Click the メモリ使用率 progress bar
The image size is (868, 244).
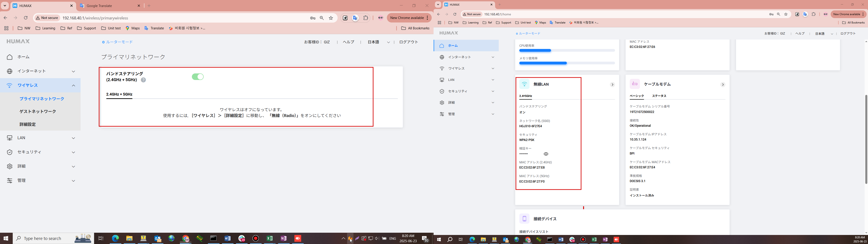567,63
